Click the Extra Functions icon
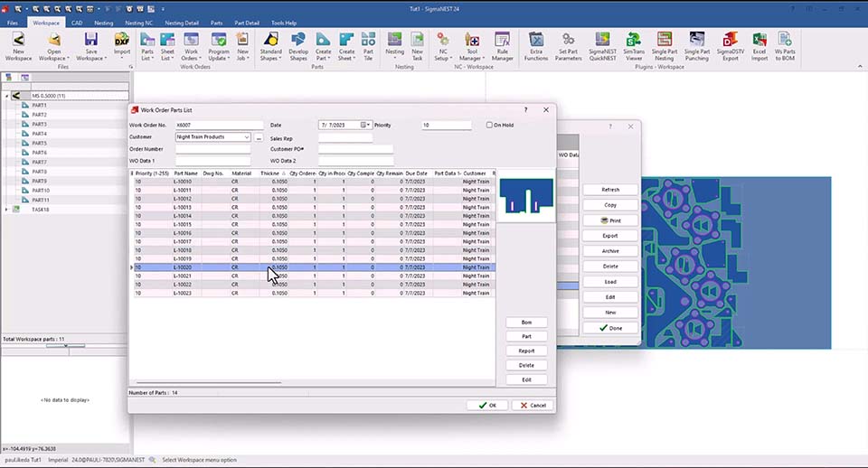 536,46
